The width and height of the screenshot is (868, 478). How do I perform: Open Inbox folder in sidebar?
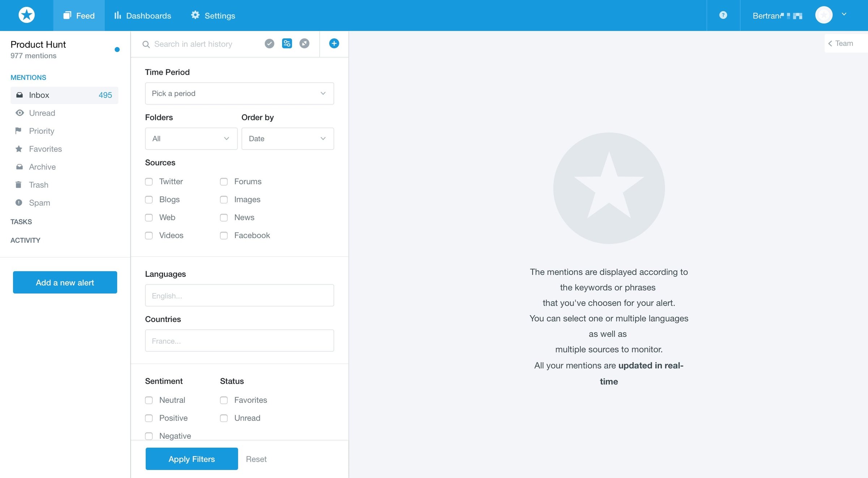[x=64, y=95]
